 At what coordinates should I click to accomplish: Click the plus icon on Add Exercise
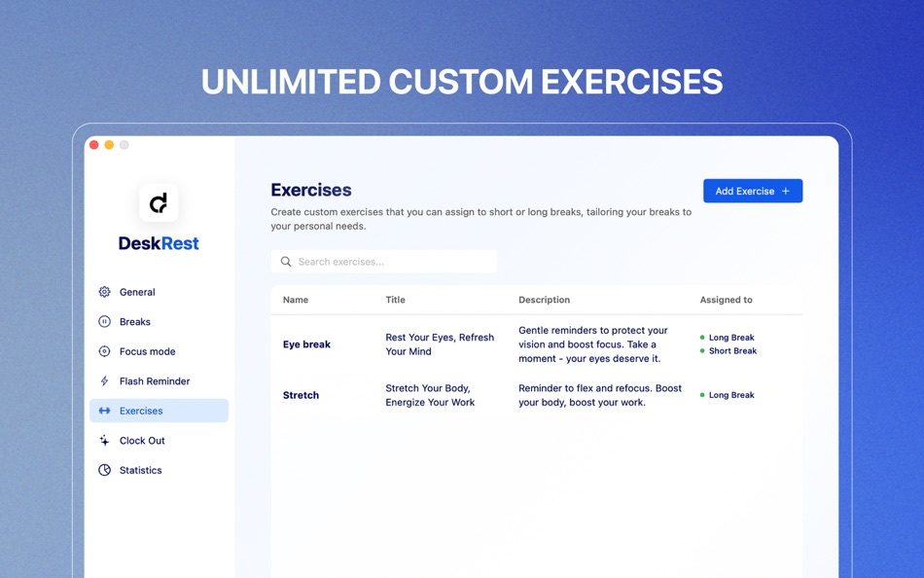point(786,191)
